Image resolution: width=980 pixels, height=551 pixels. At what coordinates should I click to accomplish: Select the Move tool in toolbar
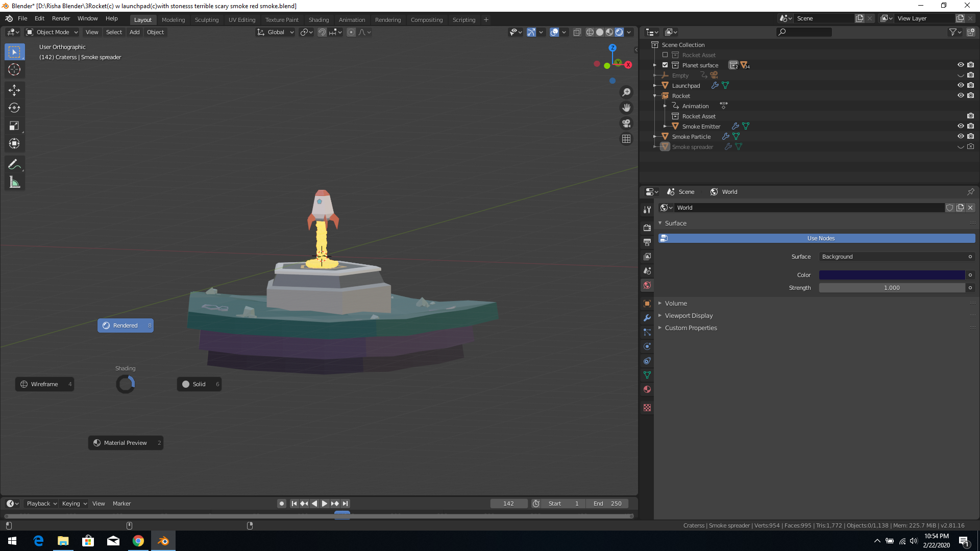click(x=14, y=90)
